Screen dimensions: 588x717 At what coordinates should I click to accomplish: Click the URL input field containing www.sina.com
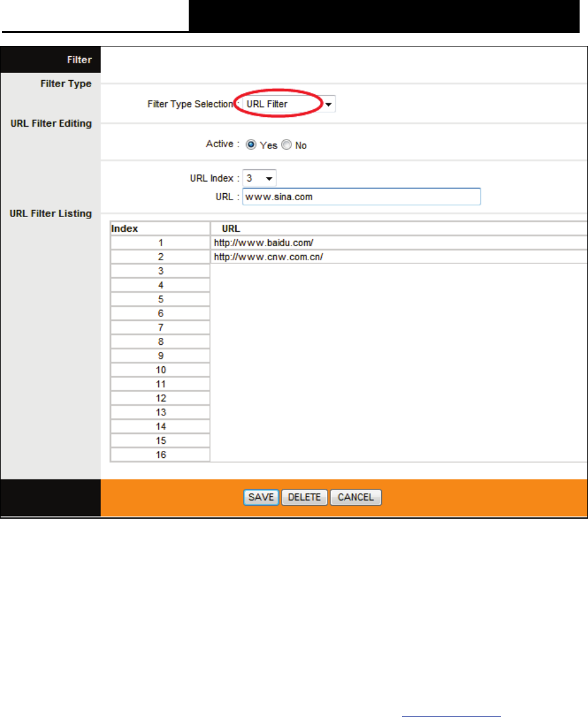(x=361, y=196)
